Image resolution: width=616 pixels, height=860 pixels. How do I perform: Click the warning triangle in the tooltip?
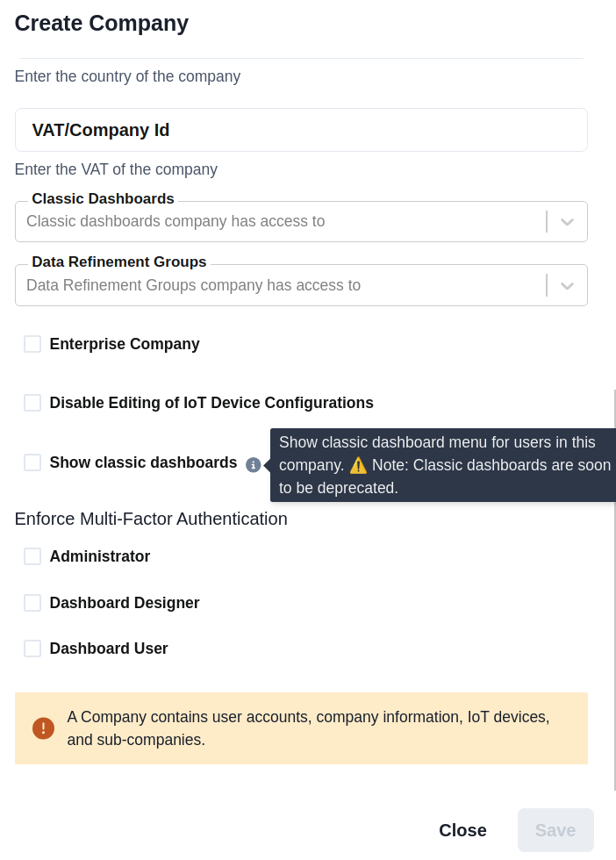pos(358,465)
